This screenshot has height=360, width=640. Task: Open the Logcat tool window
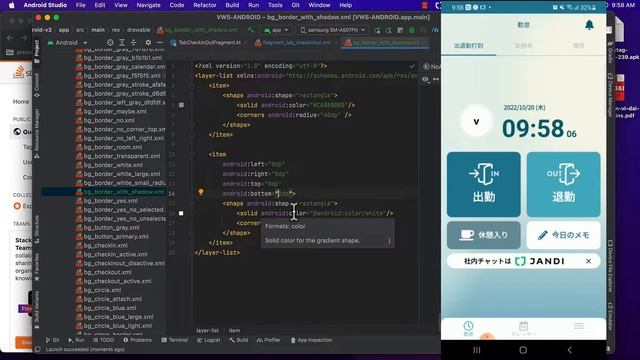point(209,340)
